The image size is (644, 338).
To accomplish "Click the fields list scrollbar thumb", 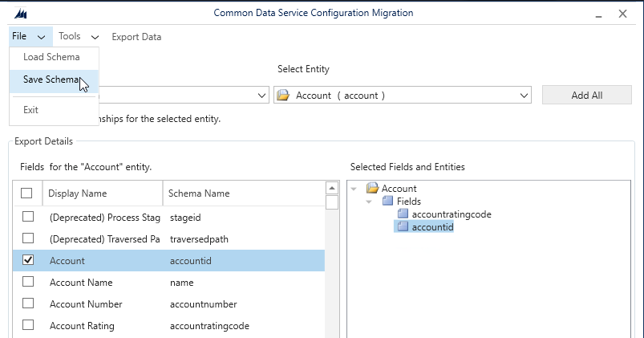I will (332, 202).
